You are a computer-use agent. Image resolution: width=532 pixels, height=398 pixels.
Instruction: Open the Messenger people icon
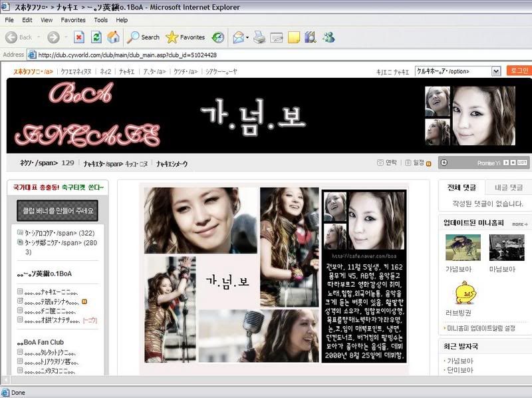329,37
